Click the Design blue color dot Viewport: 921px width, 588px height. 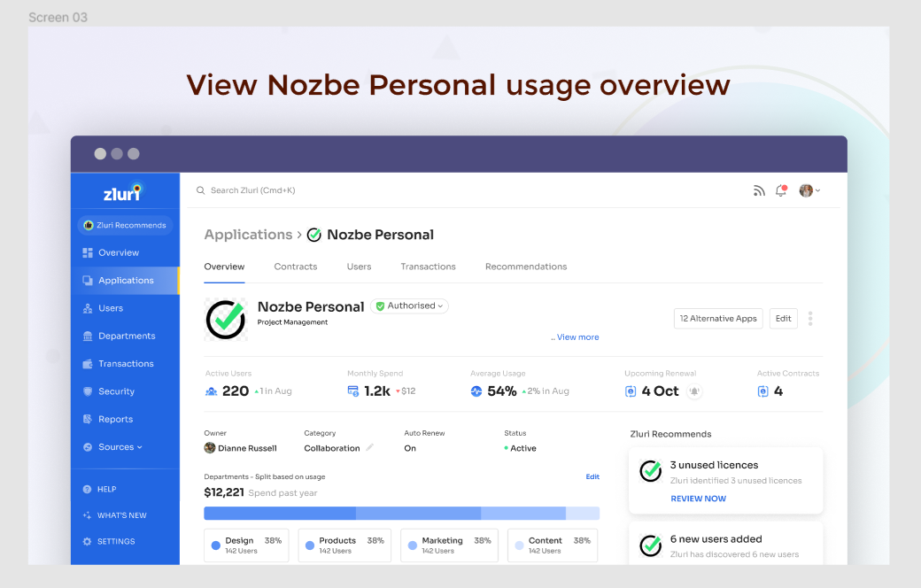click(215, 545)
